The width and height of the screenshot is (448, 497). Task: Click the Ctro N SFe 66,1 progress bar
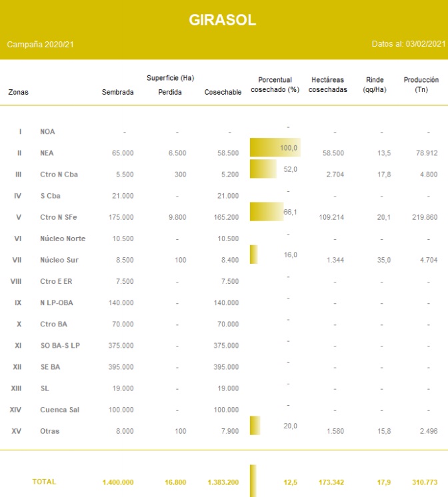click(x=266, y=212)
